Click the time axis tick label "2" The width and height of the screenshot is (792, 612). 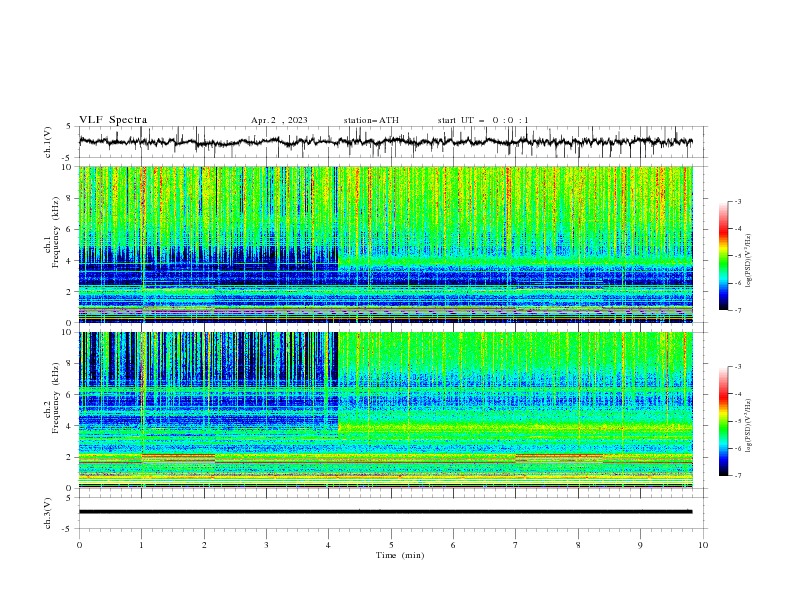pos(204,545)
